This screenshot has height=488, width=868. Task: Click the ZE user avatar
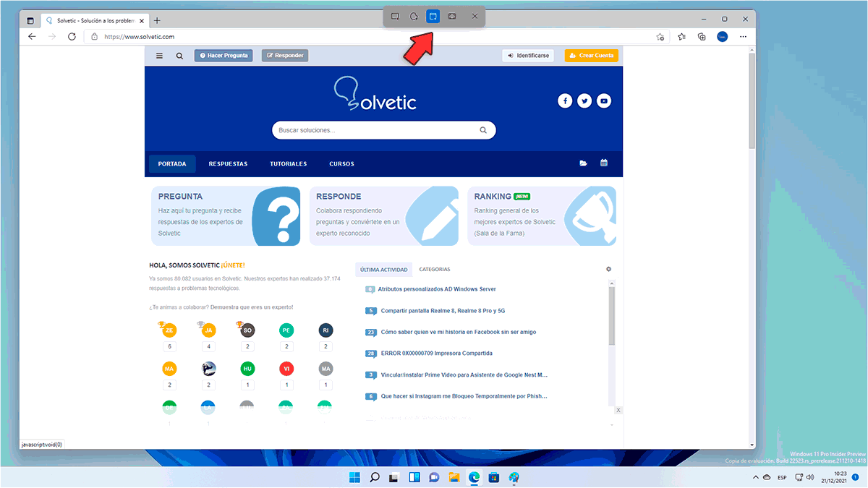(x=169, y=330)
